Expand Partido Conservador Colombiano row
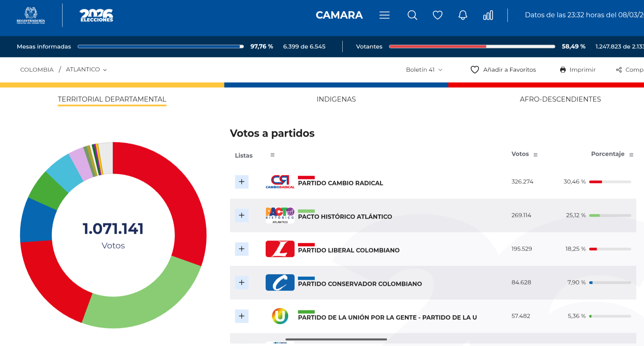The width and height of the screenshot is (644, 346). [x=241, y=283]
